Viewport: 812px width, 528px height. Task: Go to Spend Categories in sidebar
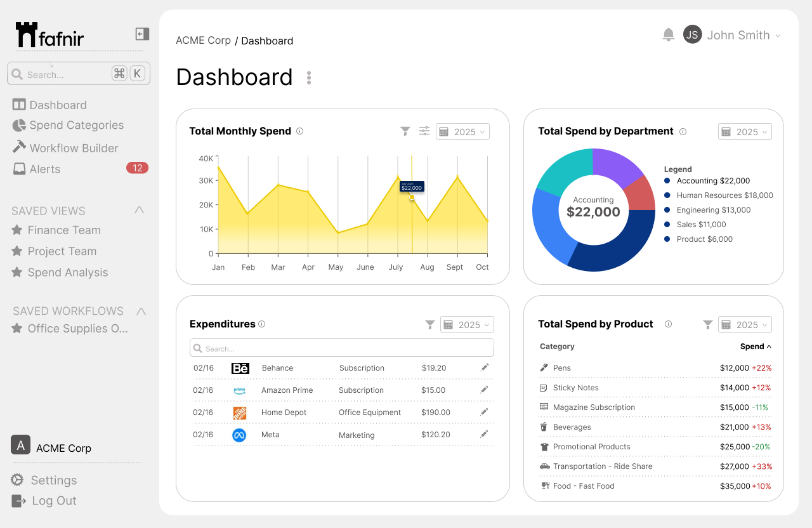(x=76, y=126)
